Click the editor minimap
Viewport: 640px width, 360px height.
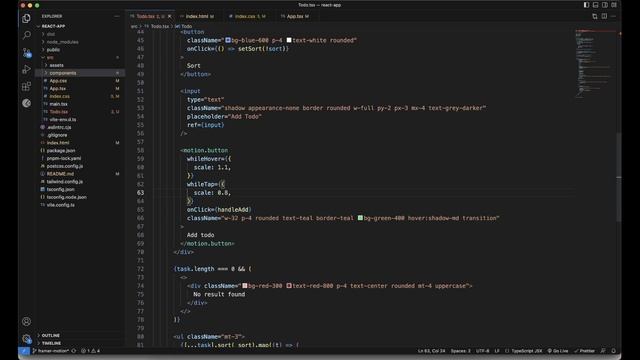595,63
